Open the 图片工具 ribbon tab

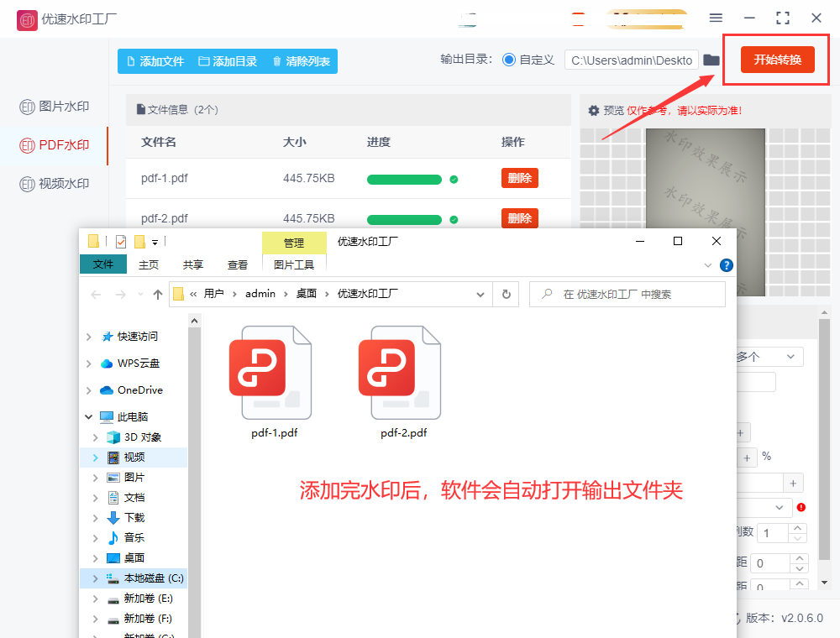(294, 265)
